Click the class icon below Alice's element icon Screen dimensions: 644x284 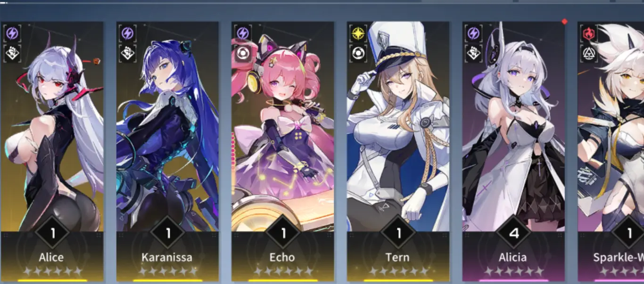(x=12, y=53)
